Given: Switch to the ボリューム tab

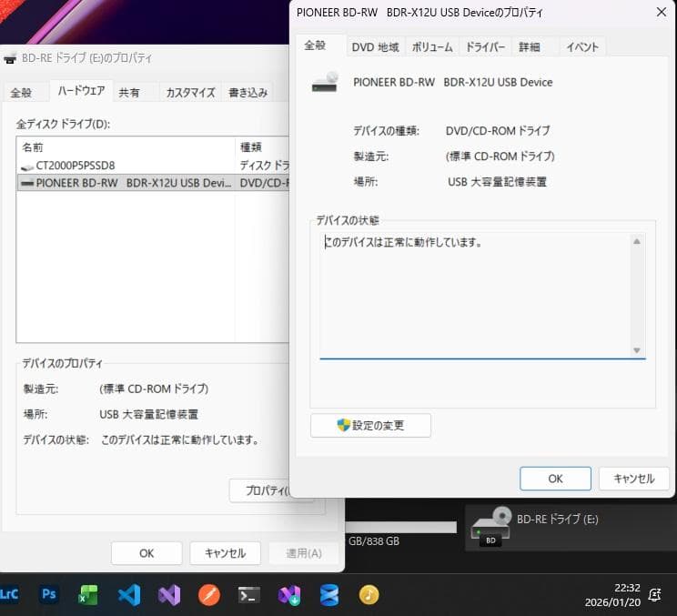Looking at the screenshot, I should [432, 47].
